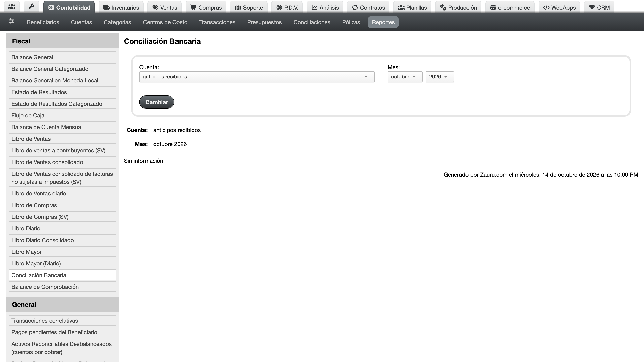This screenshot has height=362, width=644.
Task: Switch to the Conciliaciones menu
Action: pos(312,22)
